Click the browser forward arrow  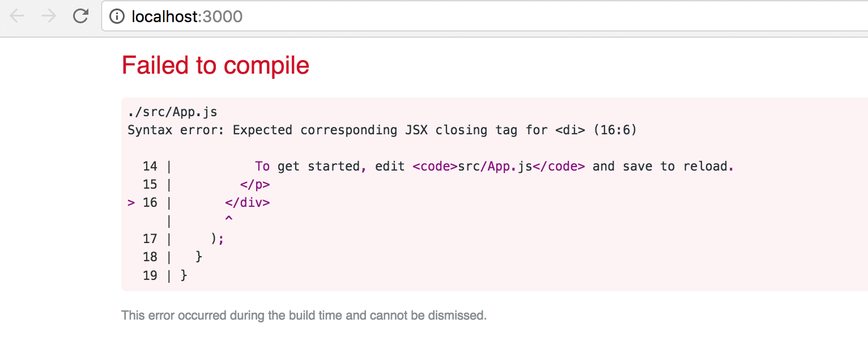tap(49, 16)
